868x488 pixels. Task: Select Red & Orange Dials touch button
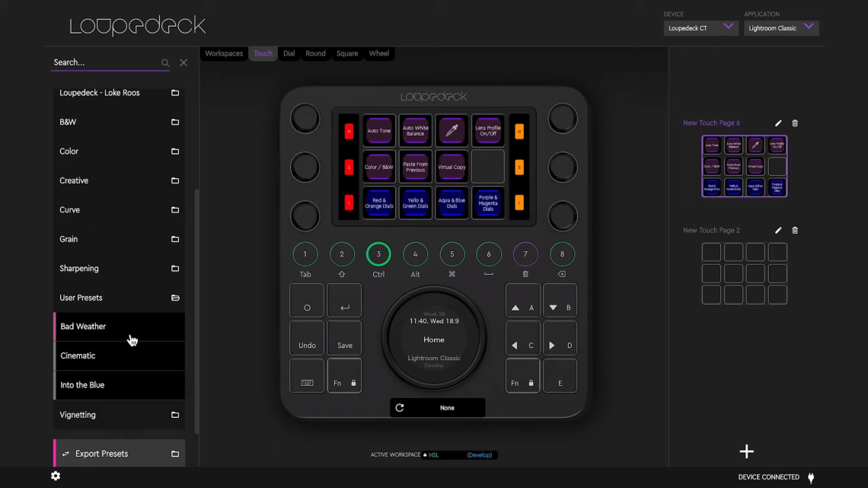coord(379,203)
